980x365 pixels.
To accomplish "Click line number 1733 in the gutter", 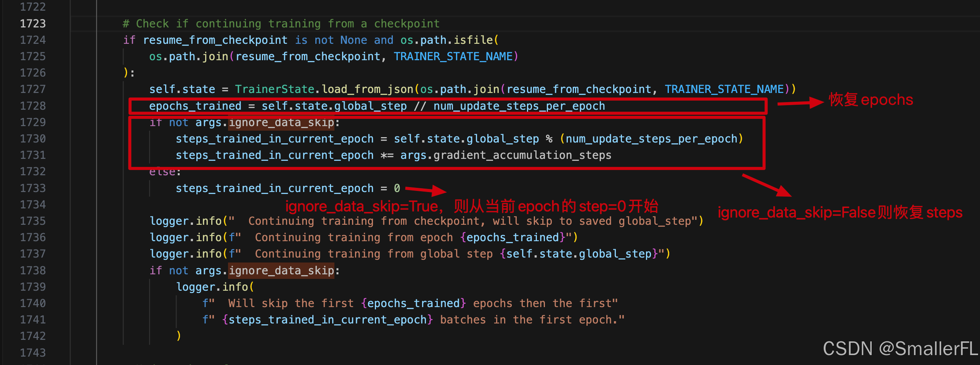I will coord(33,188).
